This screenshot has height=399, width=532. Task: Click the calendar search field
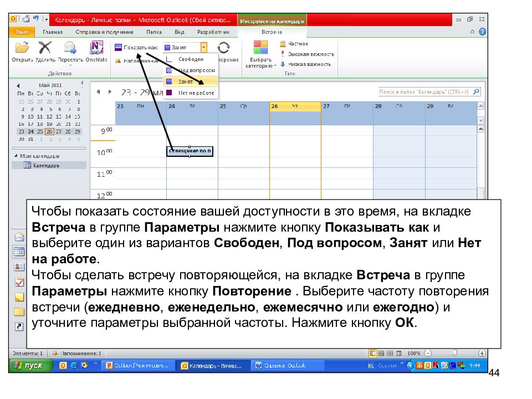(426, 91)
